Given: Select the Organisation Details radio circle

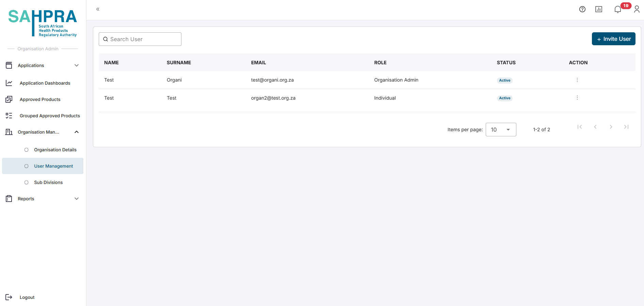Looking at the screenshot, I should click(x=26, y=150).
